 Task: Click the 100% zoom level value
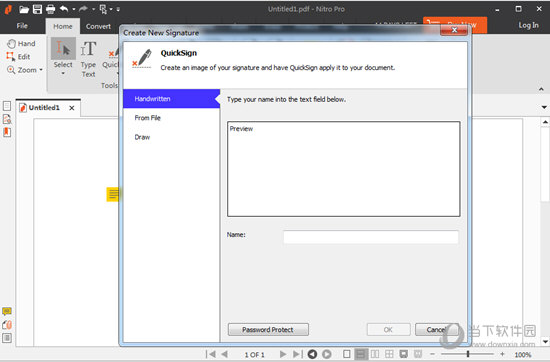pos(523,355)
